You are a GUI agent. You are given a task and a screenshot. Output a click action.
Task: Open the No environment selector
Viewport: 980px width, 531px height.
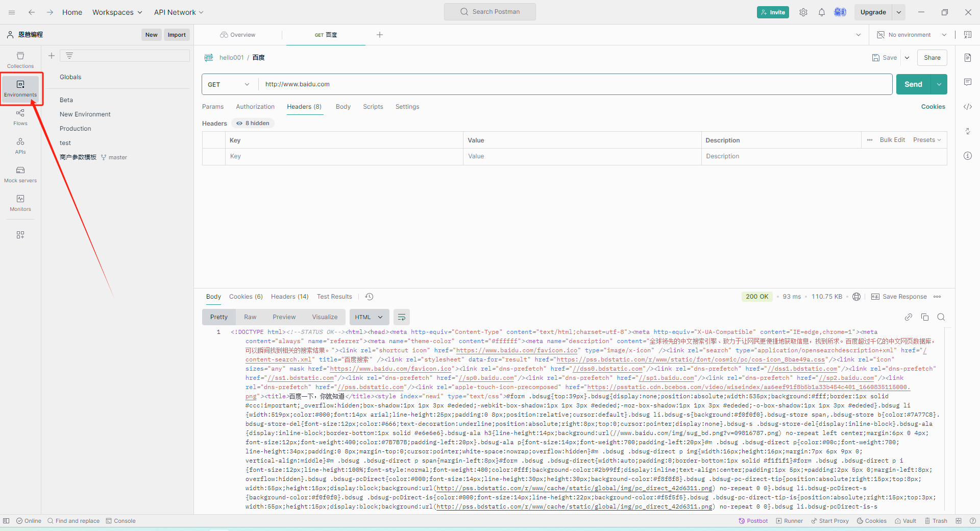pos(912,35)
